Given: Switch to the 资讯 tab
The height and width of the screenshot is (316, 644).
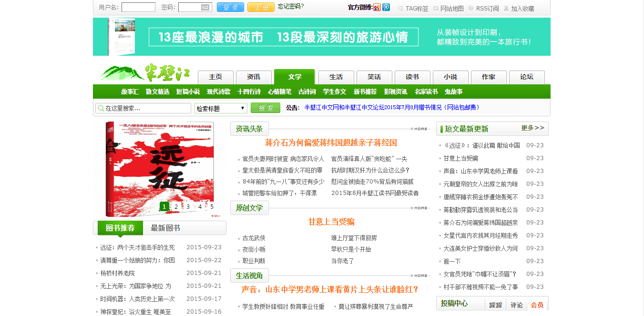Looking at the screenshot, I should point(254,77).
